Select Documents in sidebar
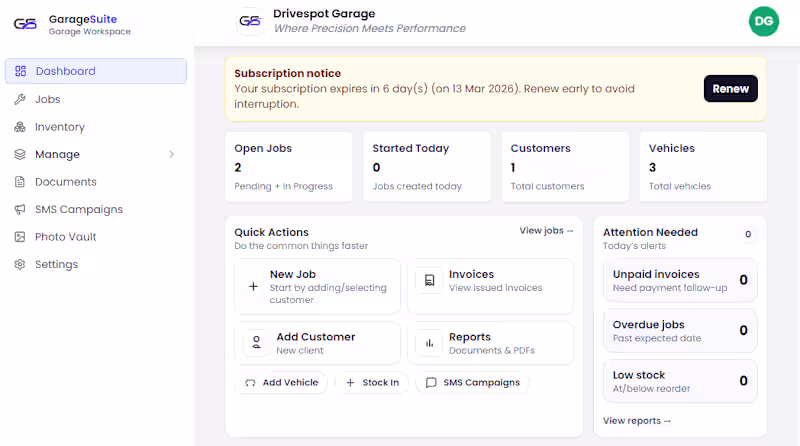Image resolution: width=800 pixels, height=446 pixels. (96, 182)
